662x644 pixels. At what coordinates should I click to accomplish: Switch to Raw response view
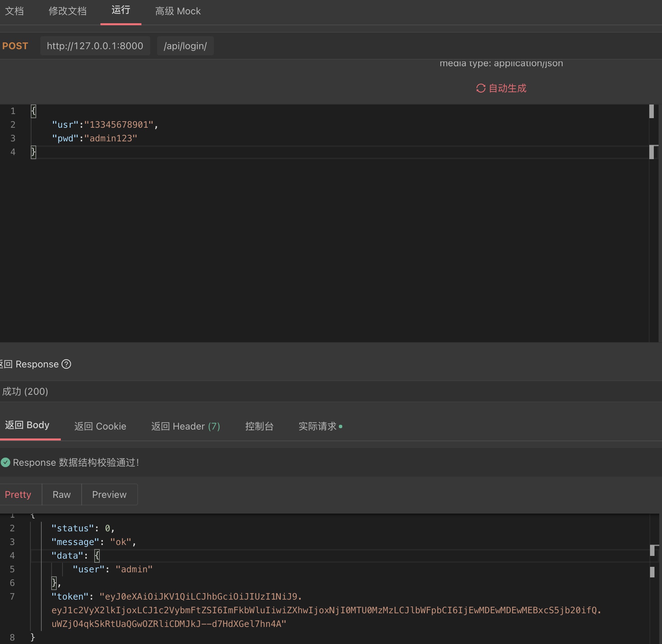tap(62, 494)
